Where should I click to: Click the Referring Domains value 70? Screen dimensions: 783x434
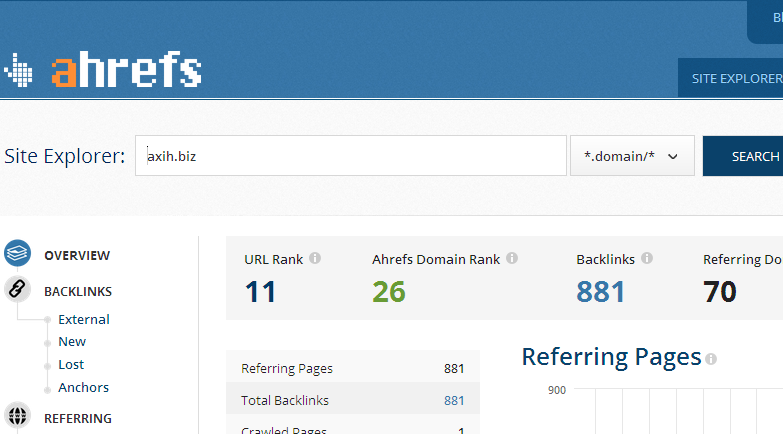720,292
